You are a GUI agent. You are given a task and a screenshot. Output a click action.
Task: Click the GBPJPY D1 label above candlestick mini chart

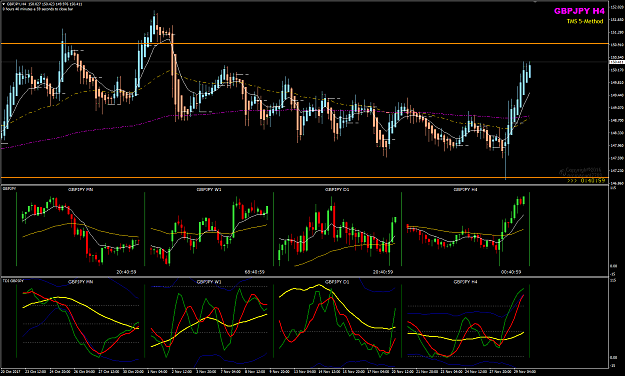(x=337, y=190)
